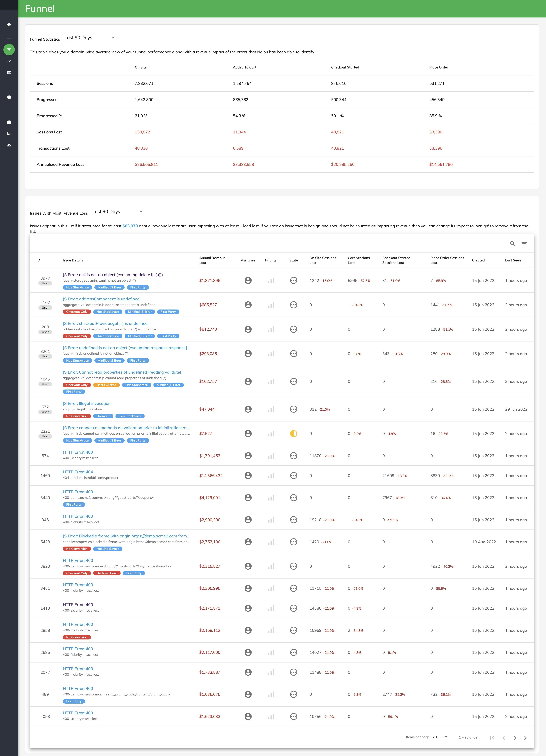Screen dimensions: 546x756
Task: Open the trends line-chart icon in the sidebar
Action: [9, 61]
